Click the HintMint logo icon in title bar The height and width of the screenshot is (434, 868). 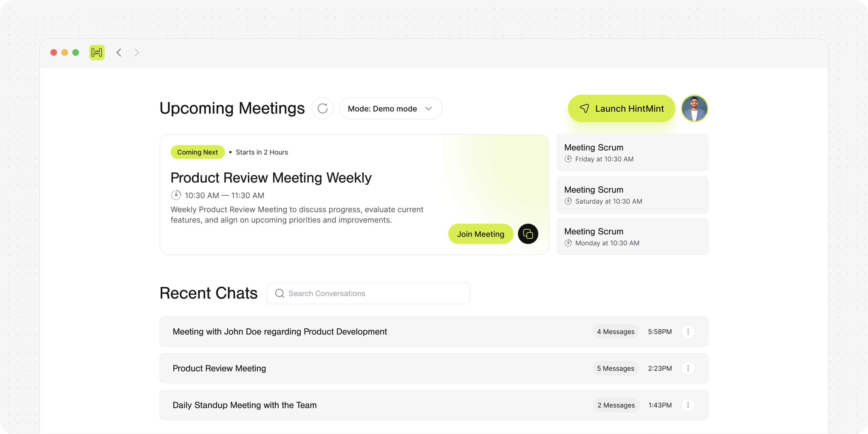[x=97, y=52]
